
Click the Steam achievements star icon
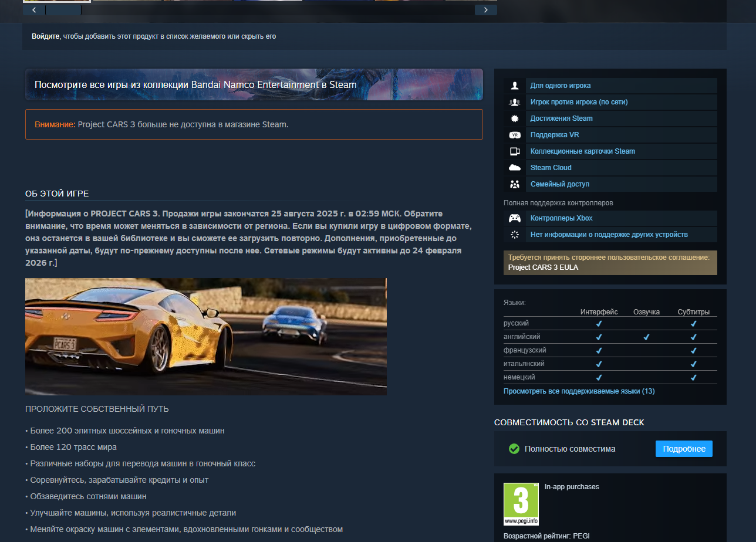515,118
